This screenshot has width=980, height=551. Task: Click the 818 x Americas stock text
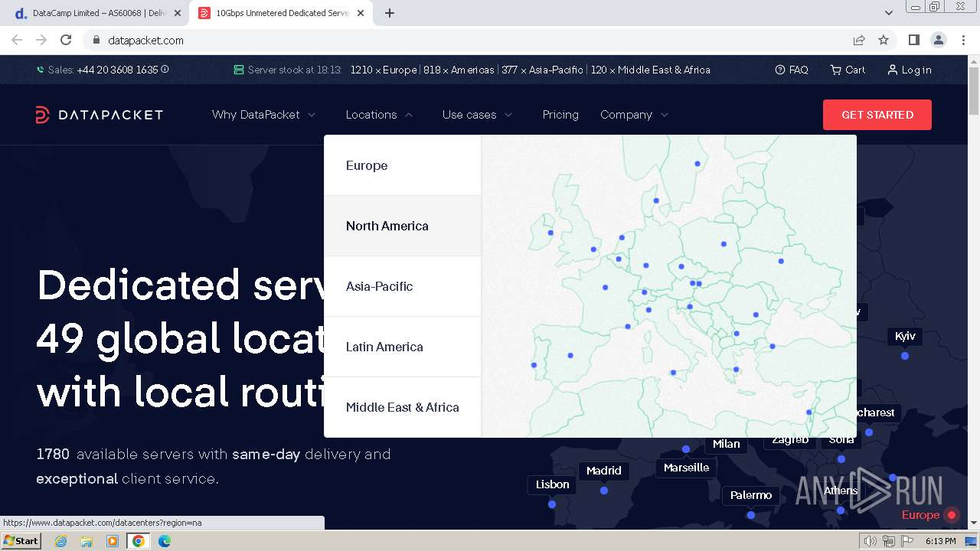coord(459,70)
